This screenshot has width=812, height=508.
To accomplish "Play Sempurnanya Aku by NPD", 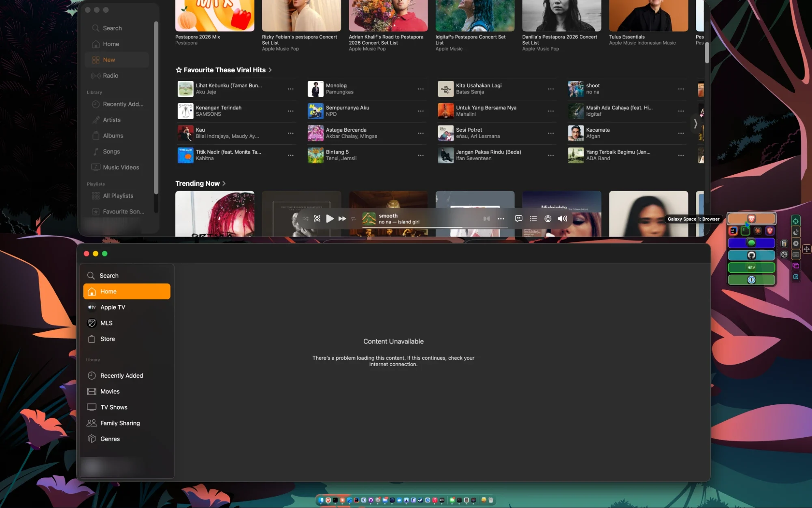I will coord(315,111).
